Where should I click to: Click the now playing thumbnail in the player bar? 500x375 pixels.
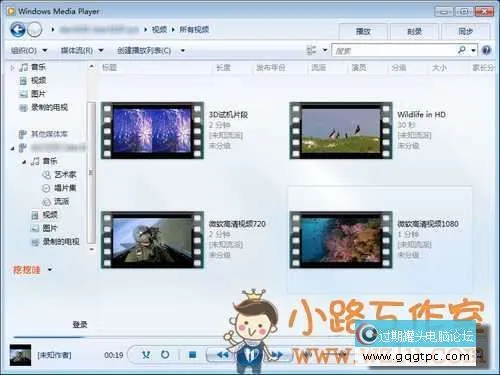(x=20, y=355)
